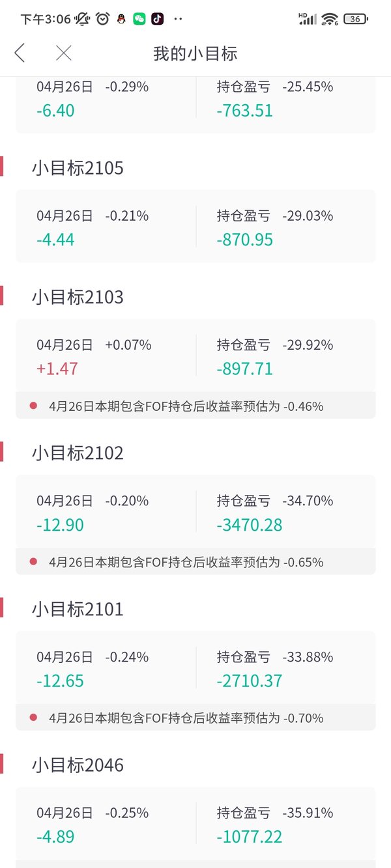Viewport: 391px width, 868px height.
Task: Tap page title 我的小目标
Action: 195,53
